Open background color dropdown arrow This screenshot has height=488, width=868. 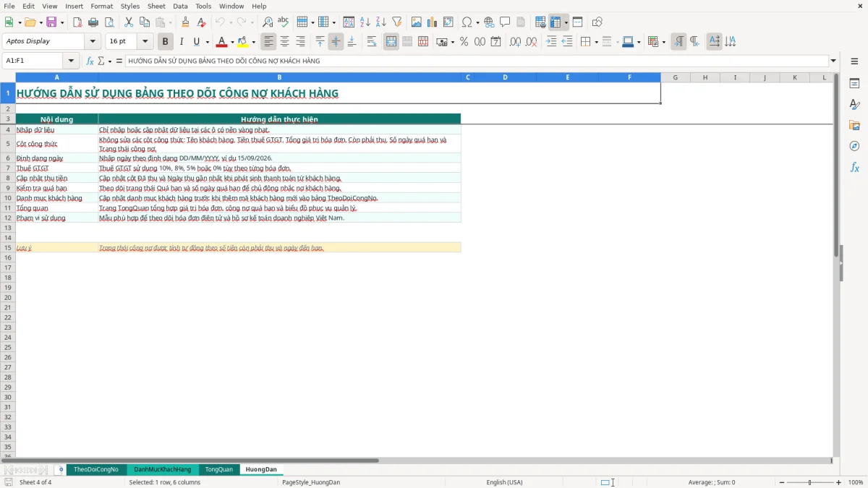(253, 42)
